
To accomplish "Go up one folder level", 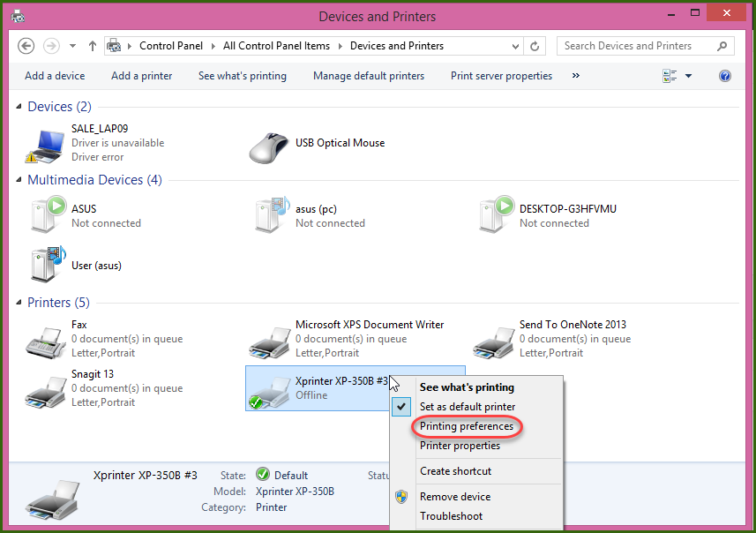I will 93,46.
